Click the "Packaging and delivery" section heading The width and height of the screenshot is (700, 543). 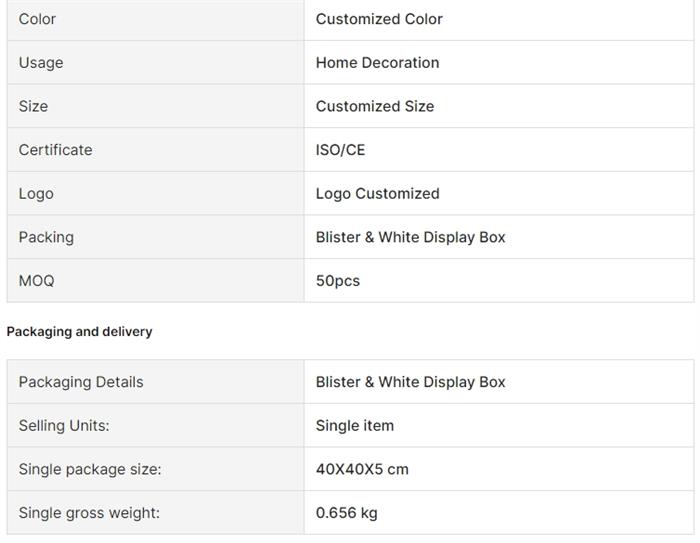pos(79,331)
